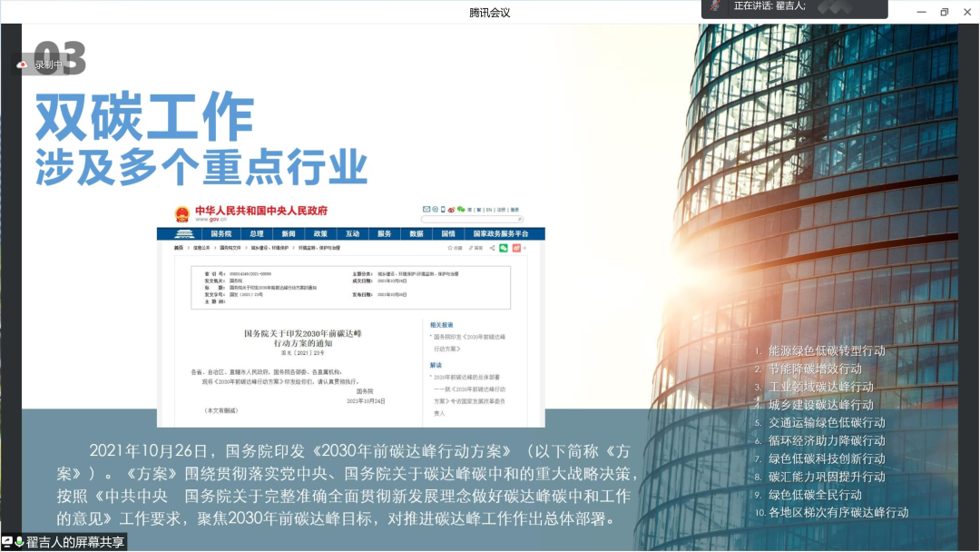Select the 政策 navigation tab
This screenshot has height=552, width=980.
[x=320, y=233]
